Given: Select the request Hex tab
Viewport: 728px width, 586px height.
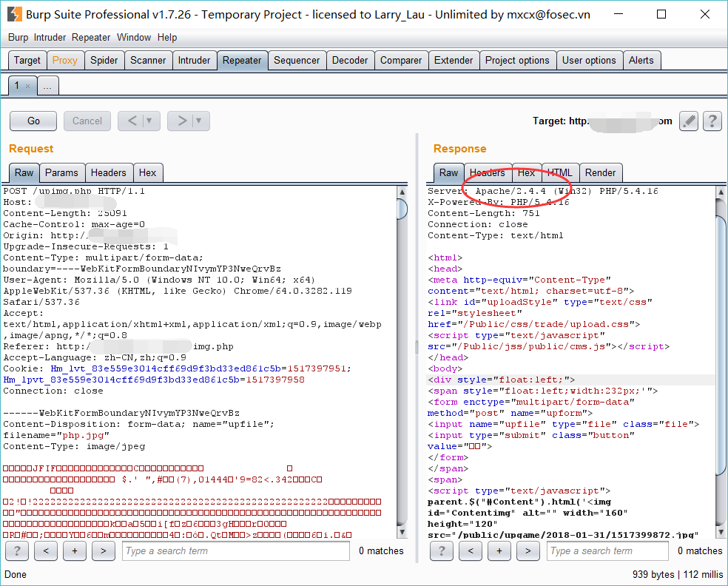Looking at the screenshot, I should coord(148,172).
